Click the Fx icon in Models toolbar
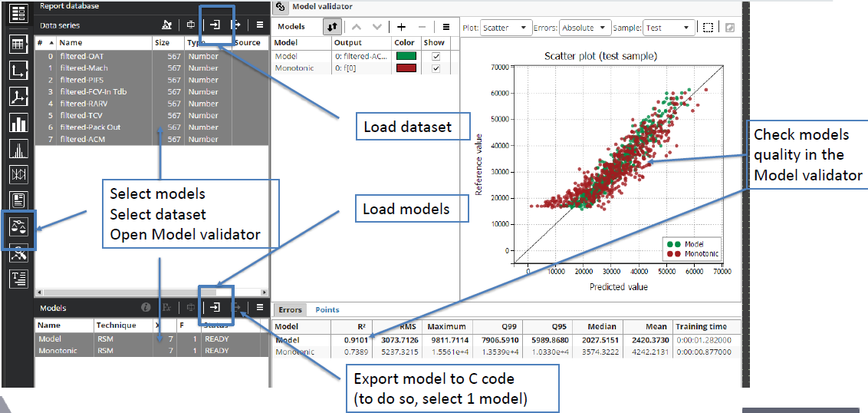The width and height of the screenshot is (868, 413). [x=166, y=306]
